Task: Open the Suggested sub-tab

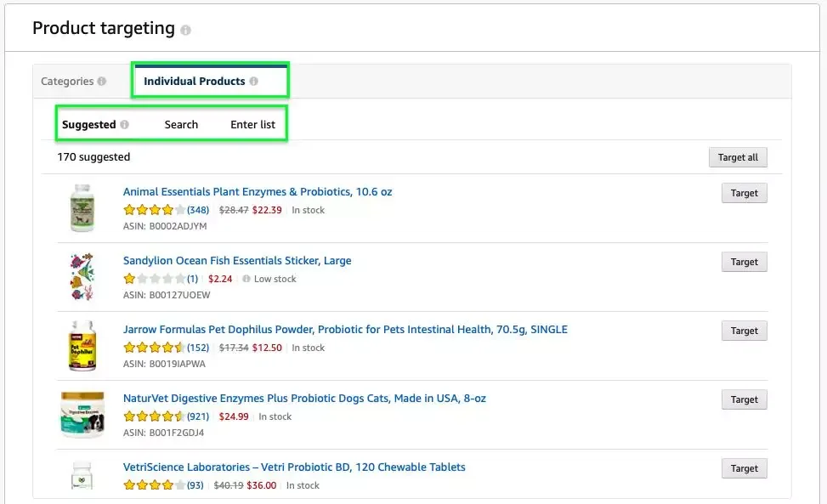Action: tap(88, 124)
